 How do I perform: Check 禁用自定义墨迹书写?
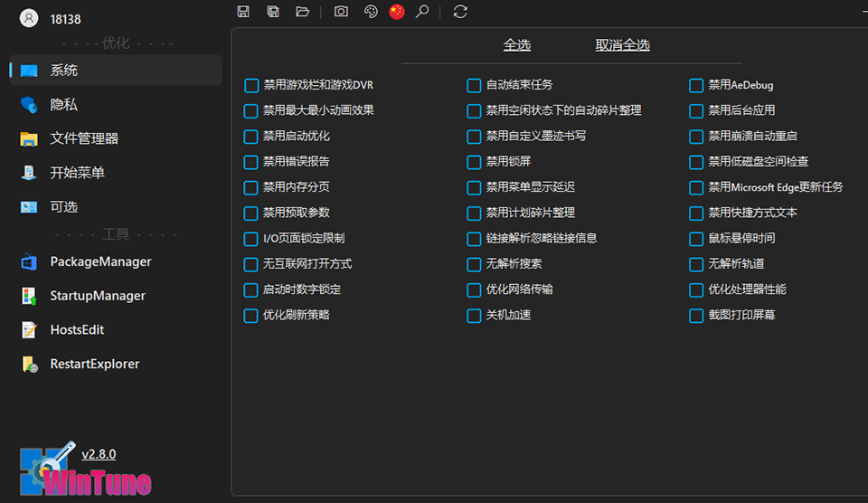click(474, 137)
